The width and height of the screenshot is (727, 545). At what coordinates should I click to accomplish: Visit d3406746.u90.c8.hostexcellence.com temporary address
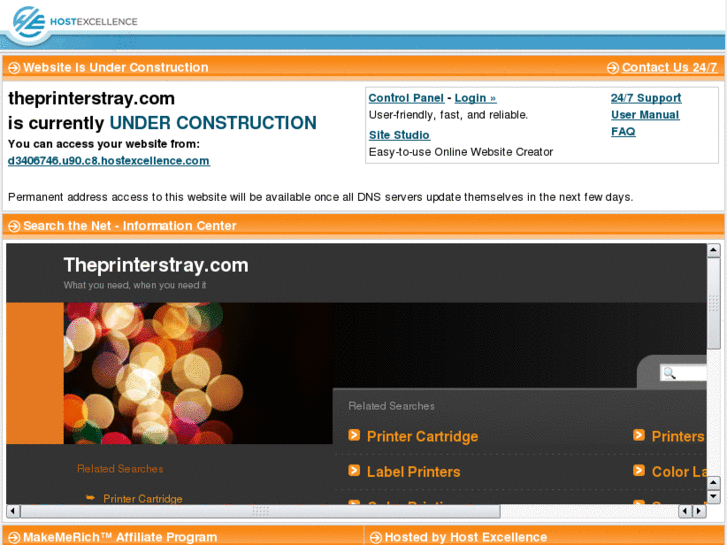(109, 161)
